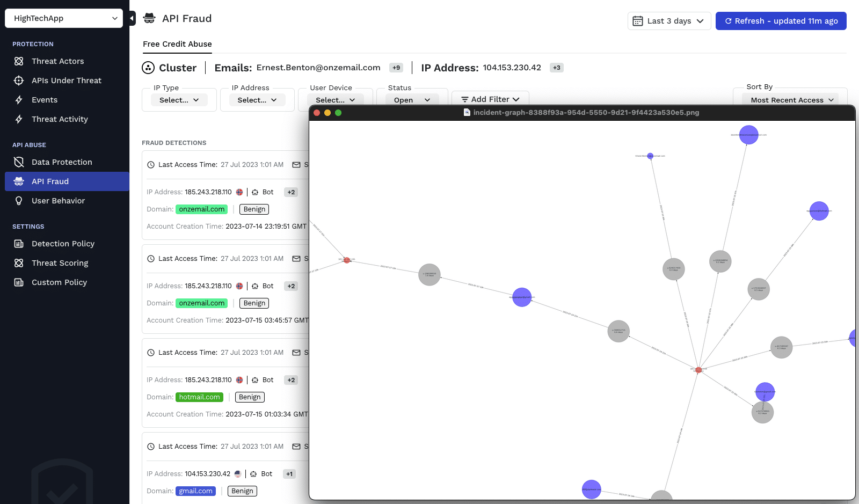This screenshot has height=504, width=859.
Task: Click Refresh - updated 11m ago button
Action: tap(781, 21)
